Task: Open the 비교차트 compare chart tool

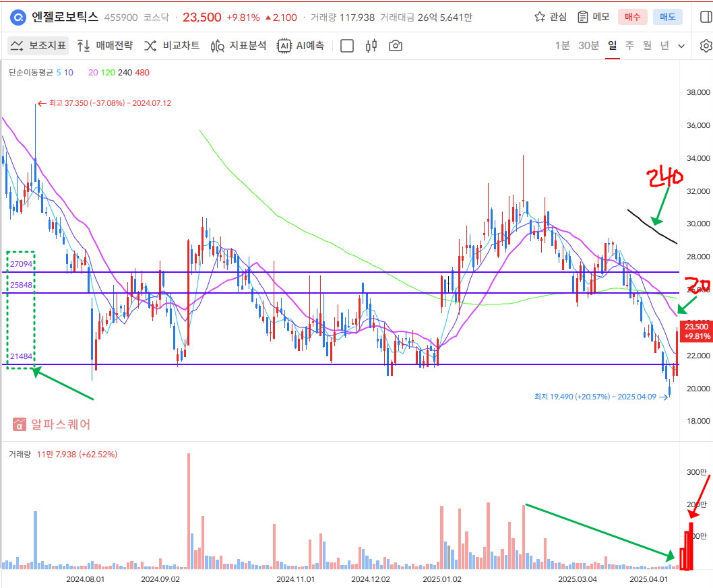Action: (x=172, y=45)
